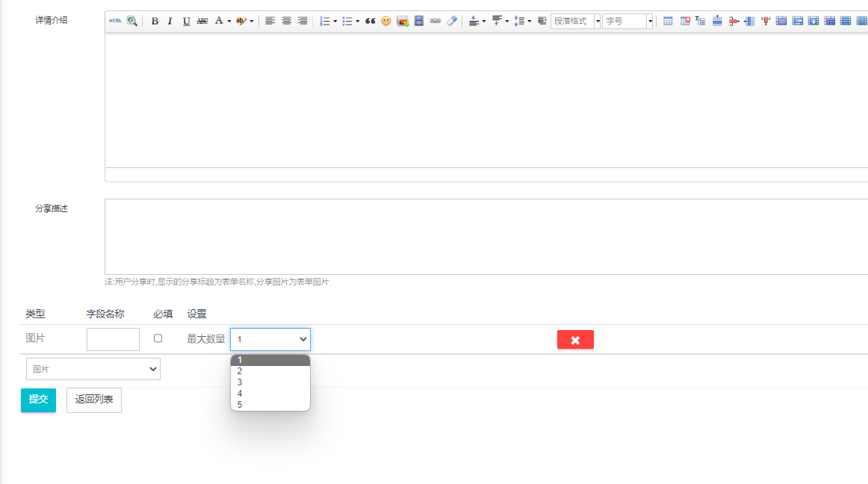Center align the text
This screenshot has width=868, height=484.
click(286, 21)
